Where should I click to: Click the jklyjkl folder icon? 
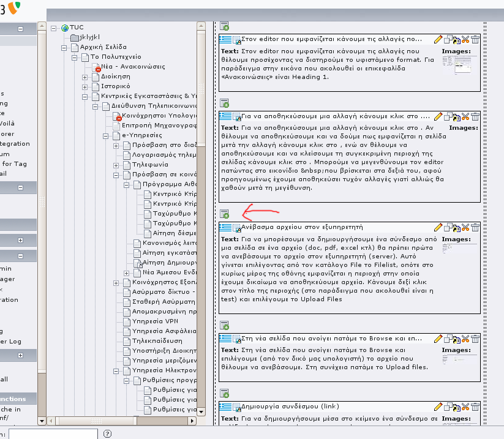click(75, 37)
